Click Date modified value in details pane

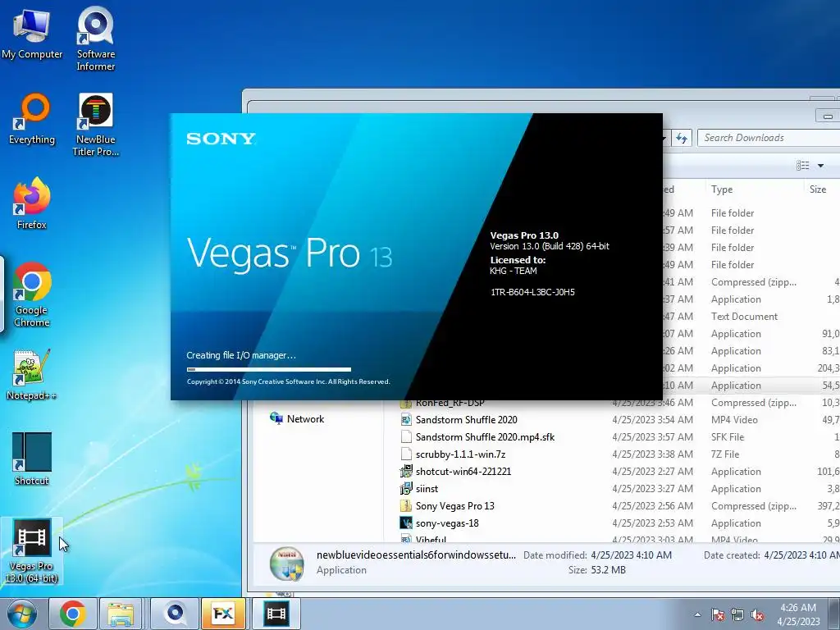point(631,555)
